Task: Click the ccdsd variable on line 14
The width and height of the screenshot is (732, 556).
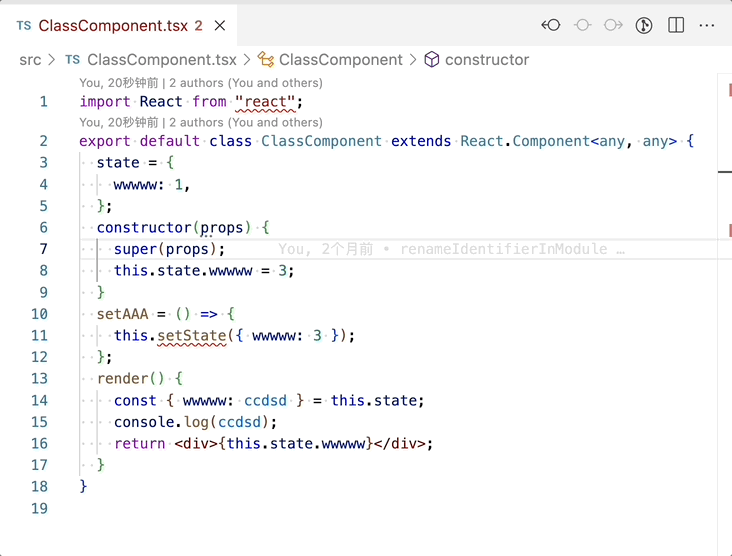Action: click(x=266, y=401)
